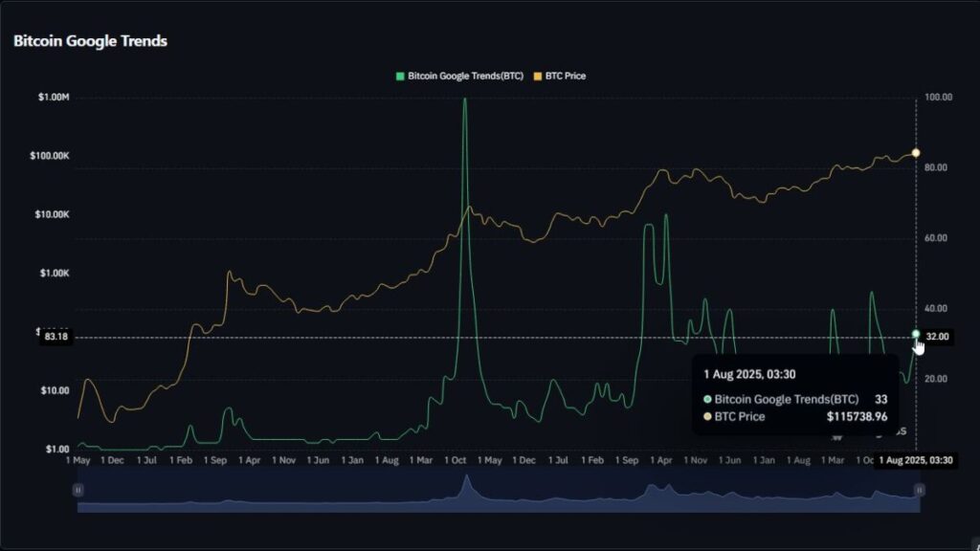Click the "1 Aug 2025, 03:30" time axis label

tap(916, 461)
